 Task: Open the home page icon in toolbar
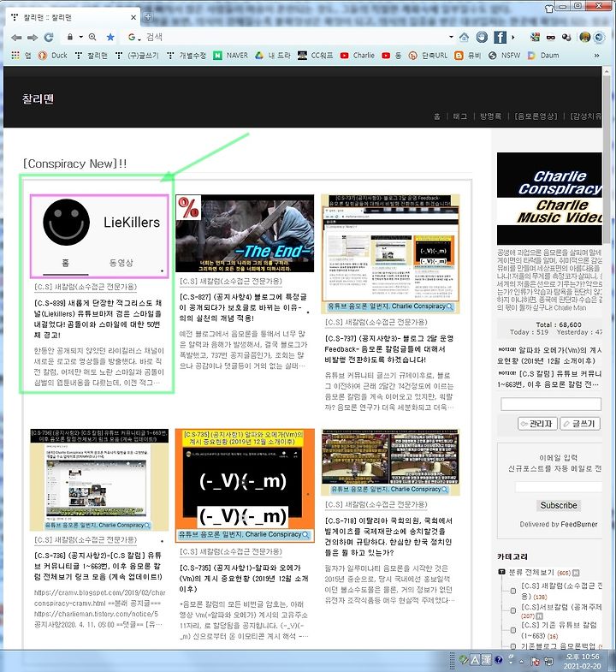click(x=464, y=38)
